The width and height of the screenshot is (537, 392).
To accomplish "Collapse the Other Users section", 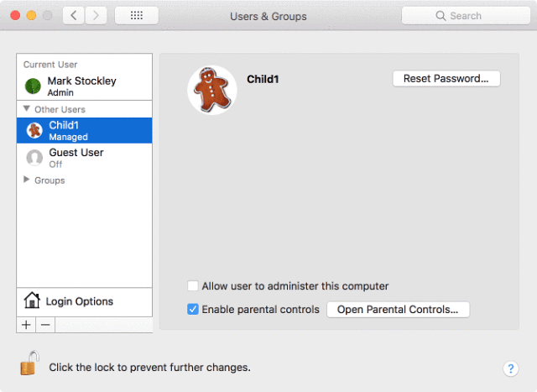I will [x=26, y=109].
